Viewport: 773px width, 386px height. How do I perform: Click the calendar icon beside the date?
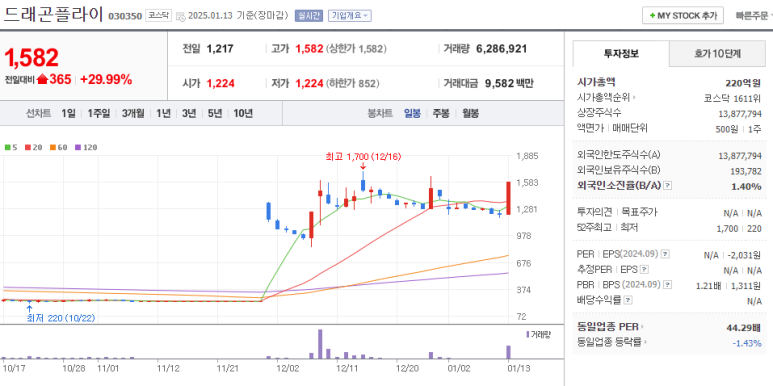(x=180, y=16)
